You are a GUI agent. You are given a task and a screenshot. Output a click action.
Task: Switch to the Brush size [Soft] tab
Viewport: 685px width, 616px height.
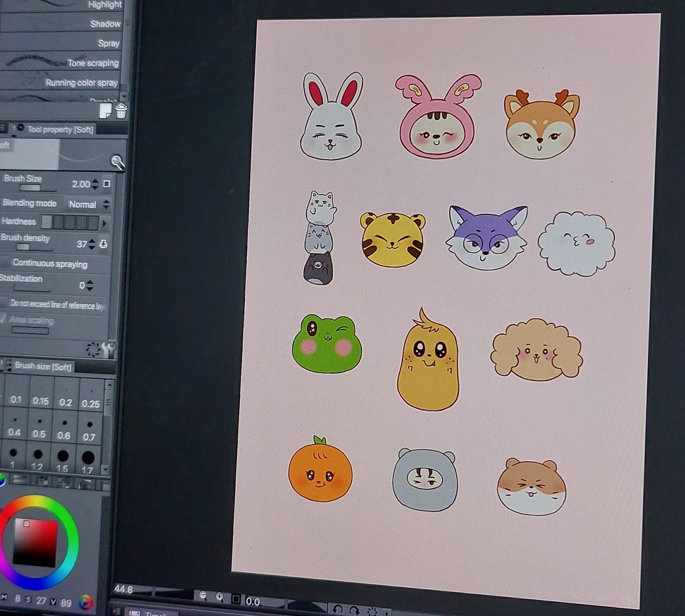[x=43, y=366]
